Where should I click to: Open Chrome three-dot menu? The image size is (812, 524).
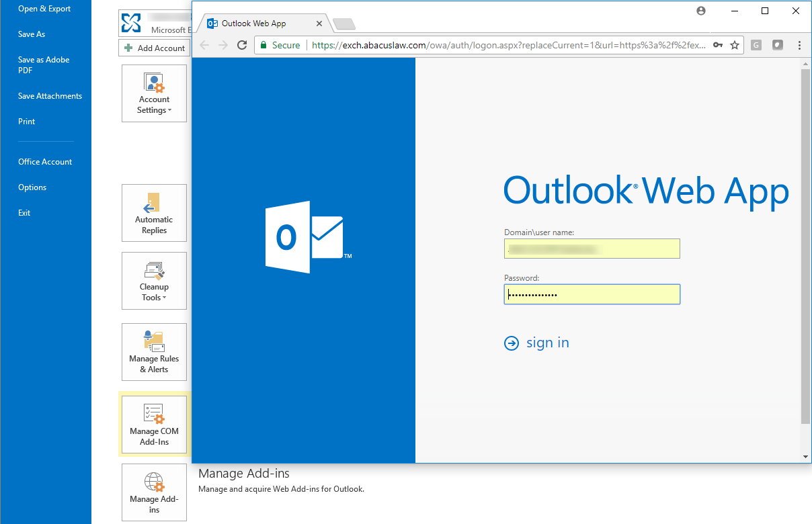coord(799,45)
